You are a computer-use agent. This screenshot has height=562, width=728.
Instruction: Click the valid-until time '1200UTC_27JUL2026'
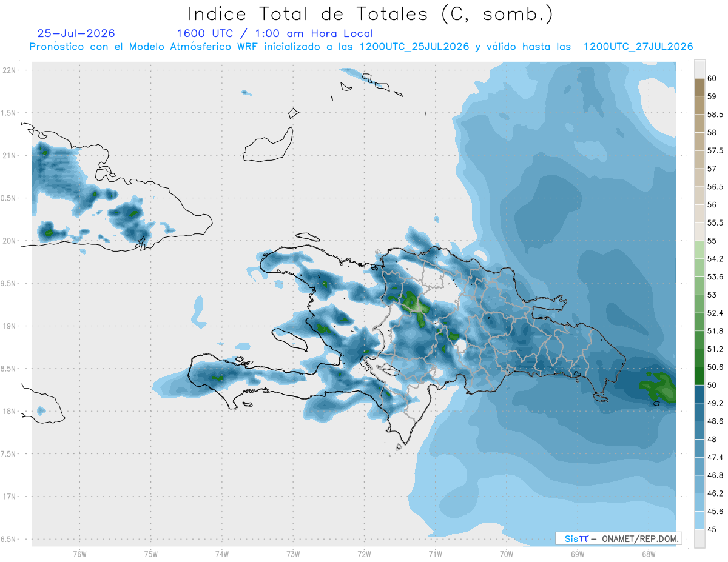click(638, 47)
